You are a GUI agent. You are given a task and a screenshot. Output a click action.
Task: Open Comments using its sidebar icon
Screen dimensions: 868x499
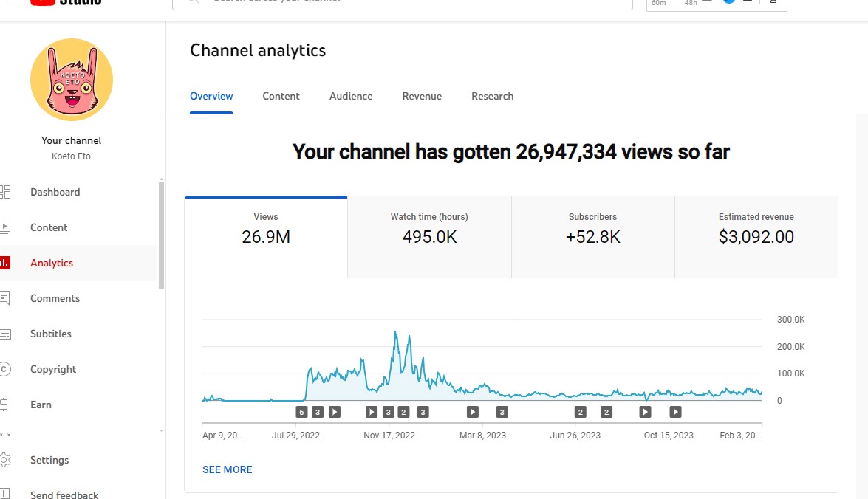tap(5, 298)
